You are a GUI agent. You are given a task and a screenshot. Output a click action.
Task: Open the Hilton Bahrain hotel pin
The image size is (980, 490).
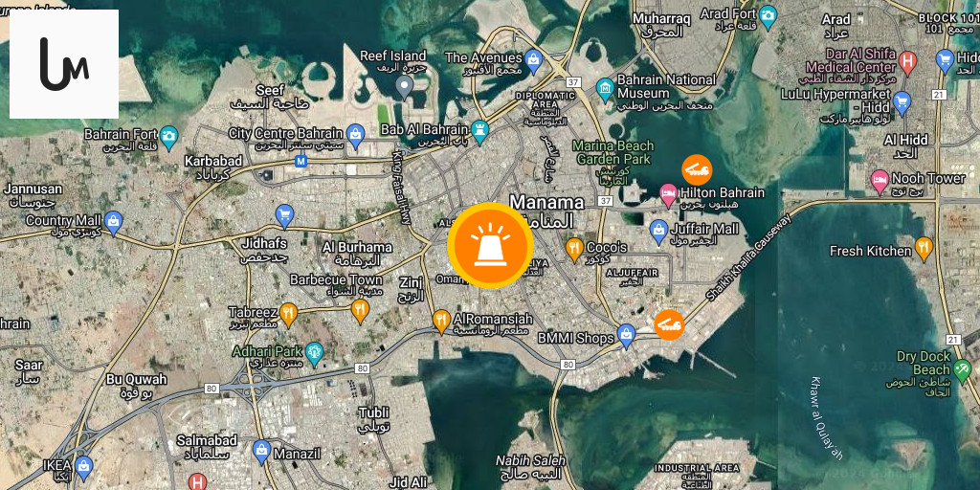668,194
